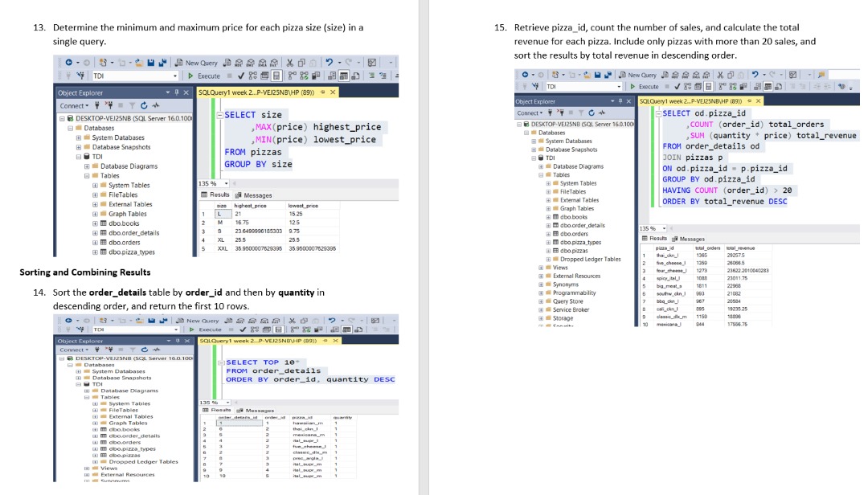Switch to Messages tab in question 14 results
868x495 pixels.
click(x=256, y=411)
